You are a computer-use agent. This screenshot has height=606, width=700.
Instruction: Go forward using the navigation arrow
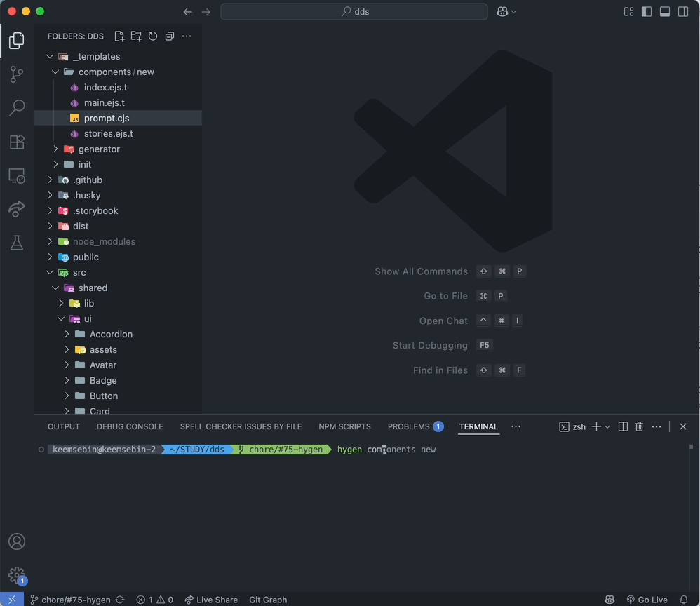pos(206,12)
